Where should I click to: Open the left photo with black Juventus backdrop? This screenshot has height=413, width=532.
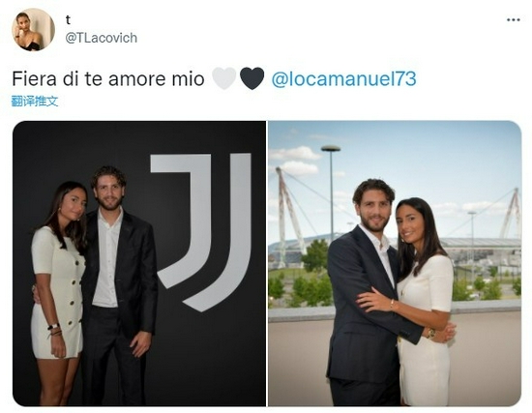tap(139, 263)
